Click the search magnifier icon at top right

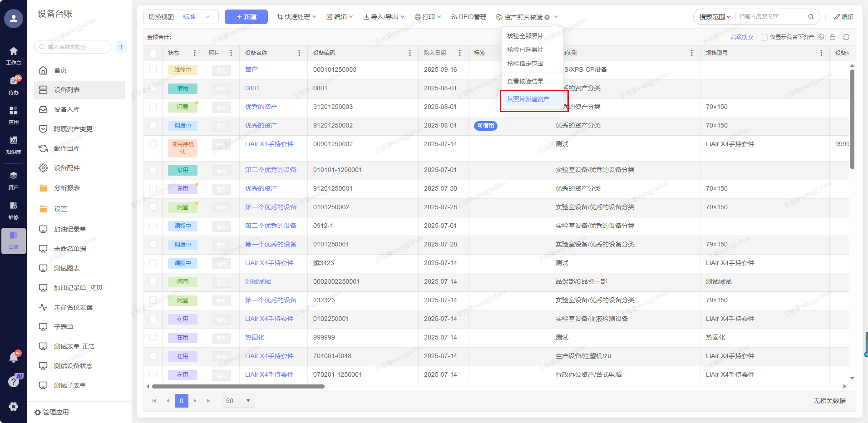pyautogui.click(x=811, y=17)
